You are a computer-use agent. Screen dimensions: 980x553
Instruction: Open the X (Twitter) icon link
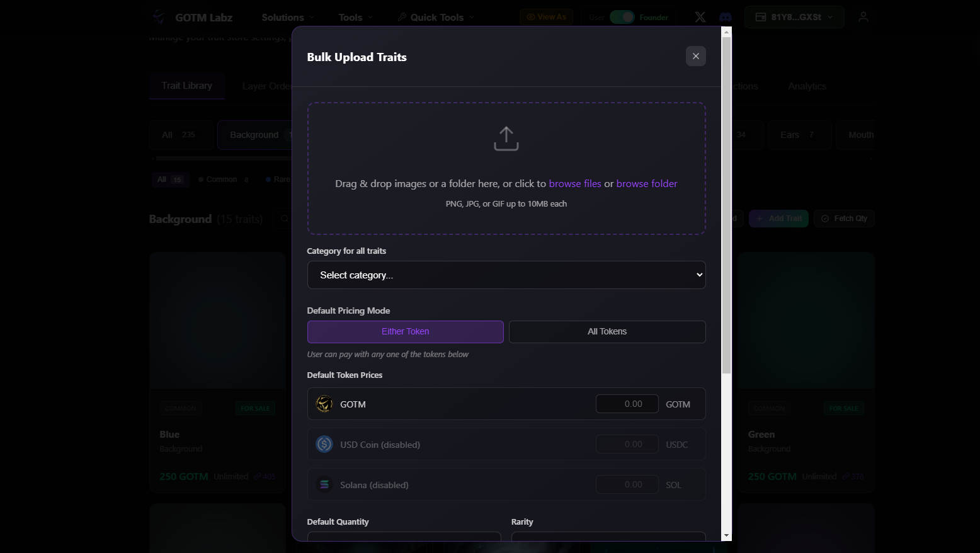tap(700, 17)
